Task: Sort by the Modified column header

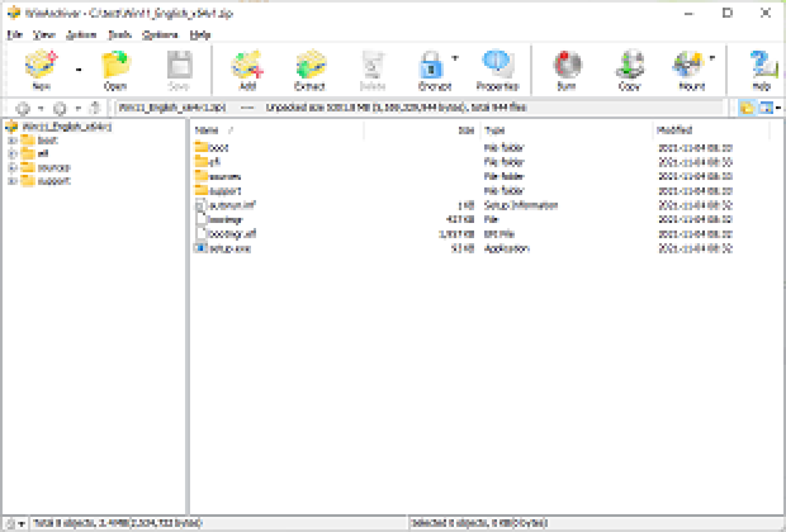Action: (674, 130)
